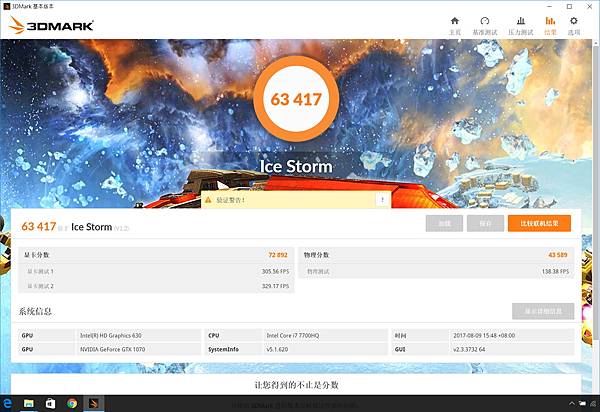Open File Explorer from the taskbar

[29, 403]
